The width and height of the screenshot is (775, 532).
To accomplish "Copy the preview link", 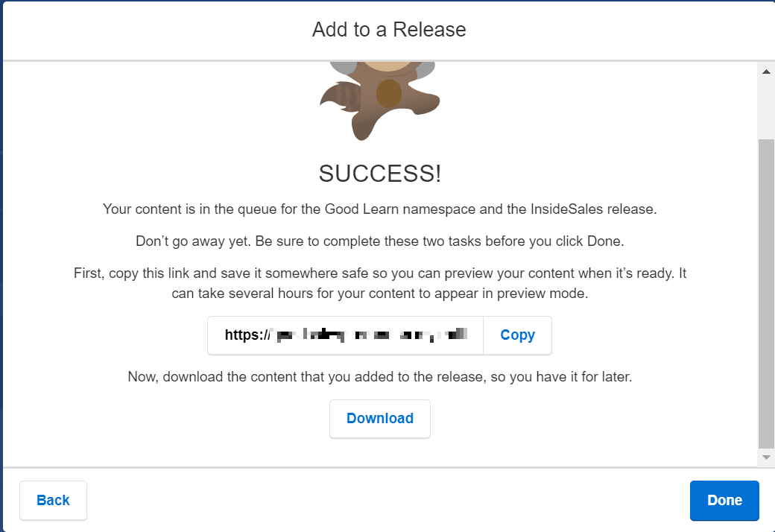I will click(x=517, y=335).
